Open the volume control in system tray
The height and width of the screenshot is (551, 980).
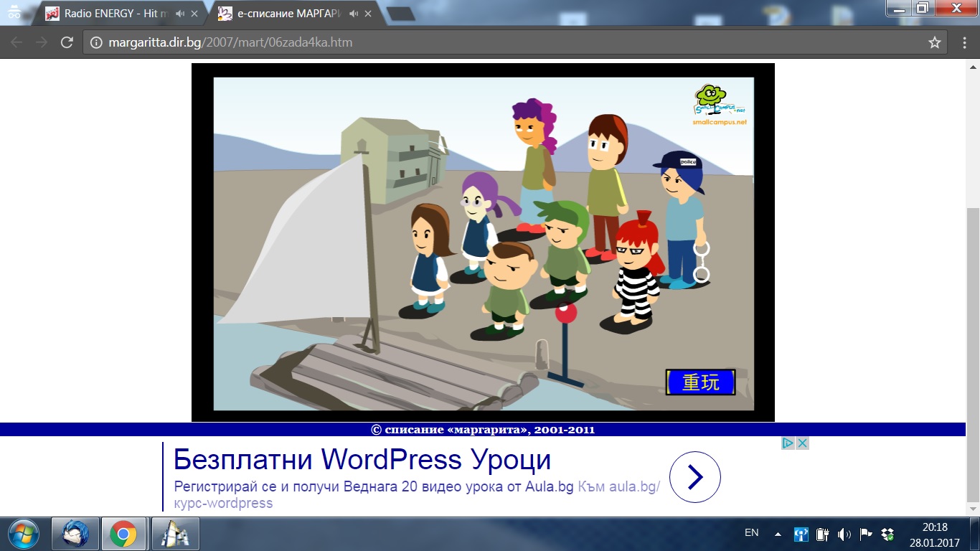click(x=844, y=534)
